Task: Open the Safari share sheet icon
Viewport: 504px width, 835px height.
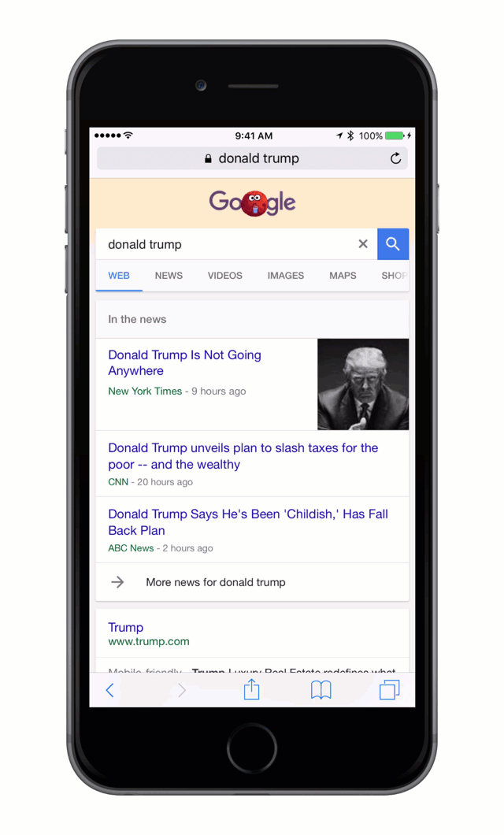Action: (x=251, y=689)
